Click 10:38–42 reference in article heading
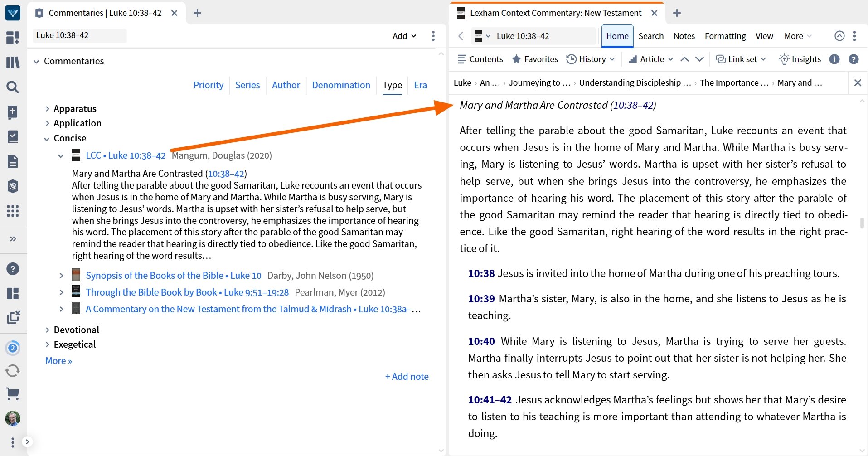868x456 pixels. [633, 105]
